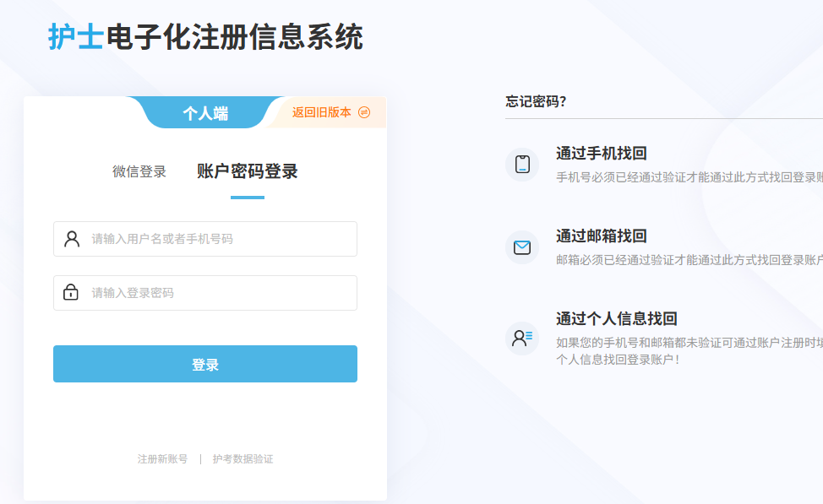Choose 通过手机找回 recovery option

[x=601, y=154]
